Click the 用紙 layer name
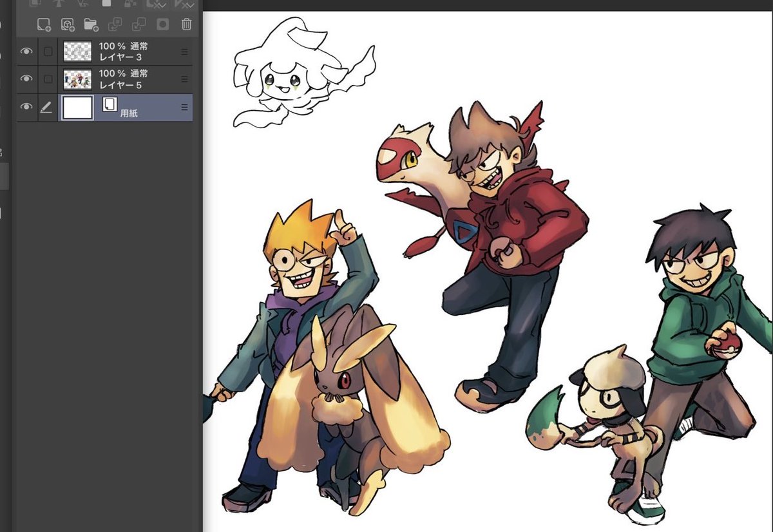Image resolution: width=773 pixels, height=532 pixels. pos(128,113)
